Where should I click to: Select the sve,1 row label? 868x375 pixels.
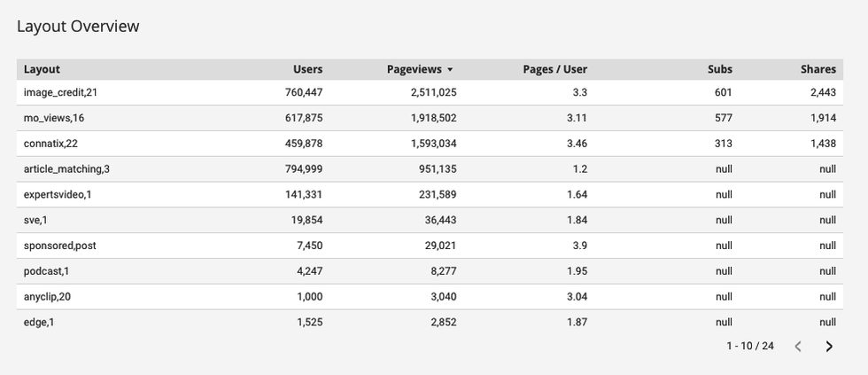point(36,221)
